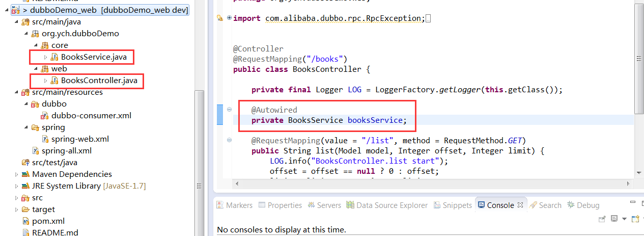Image resolution: width=644 pixels, height=236 pixels.
Task: Collapse the @Autowired field fold marker
Action: point(229,110)
